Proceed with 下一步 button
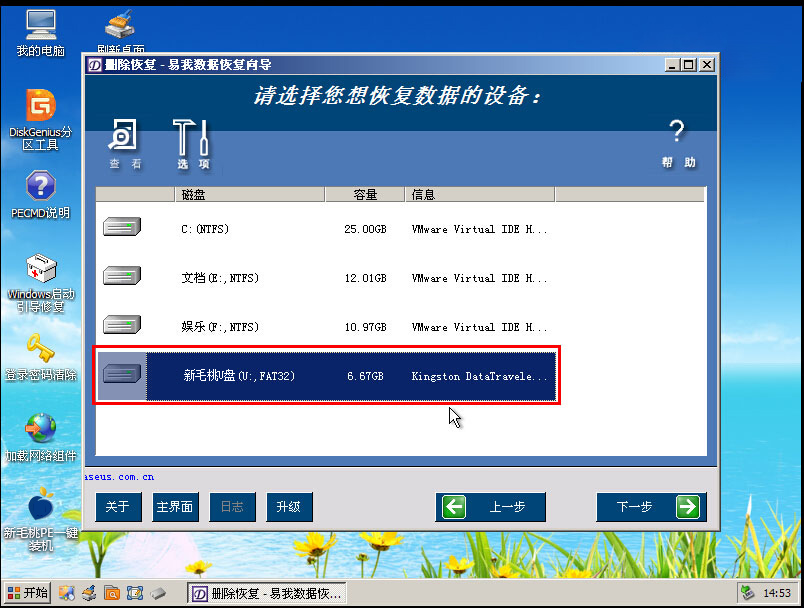Screen dimensions: 804x608 [x=652, y=507]
